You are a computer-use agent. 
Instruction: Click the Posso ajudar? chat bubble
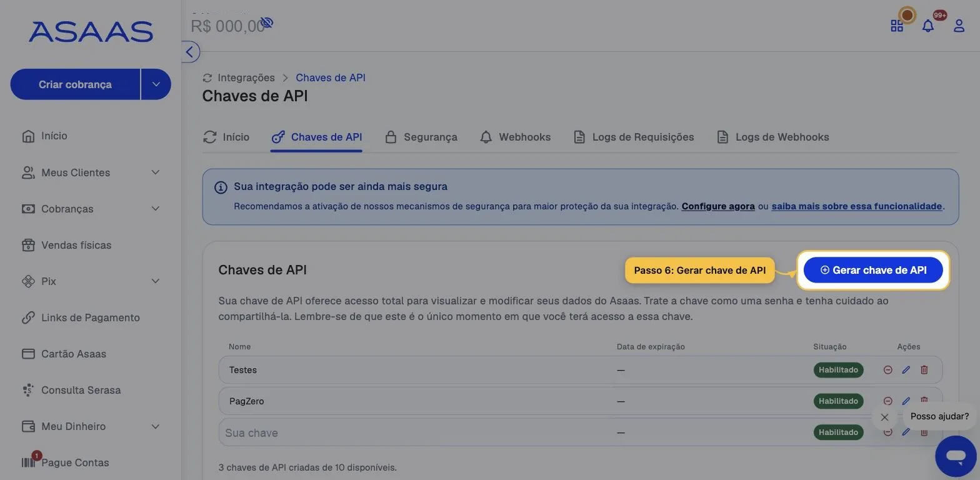pos(939,416)
